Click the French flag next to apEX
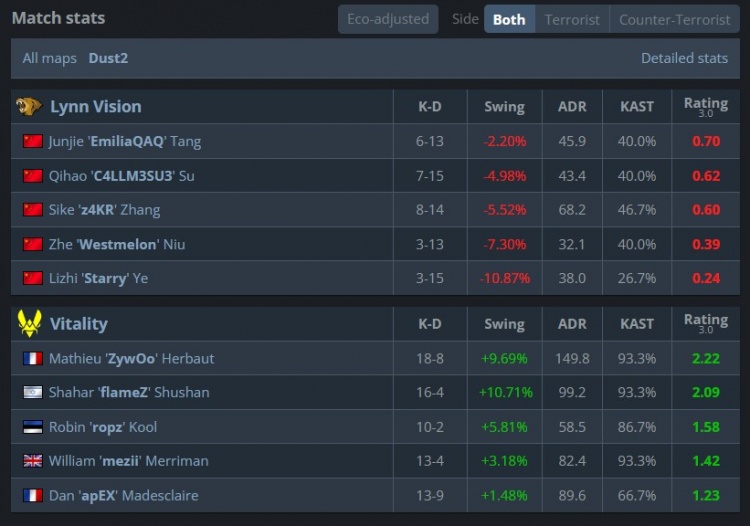The image size is (750, 526). 33,495
